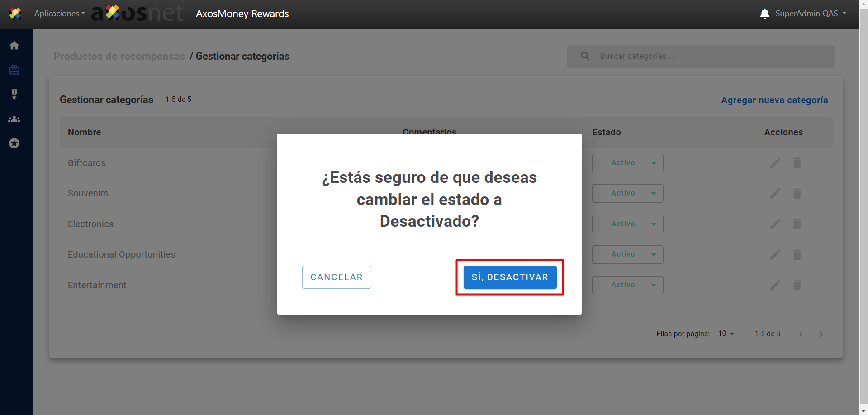This screenshot has height=415, width=868.
Task: Click pencil icon for Electronics row
Action: [775, 224]
